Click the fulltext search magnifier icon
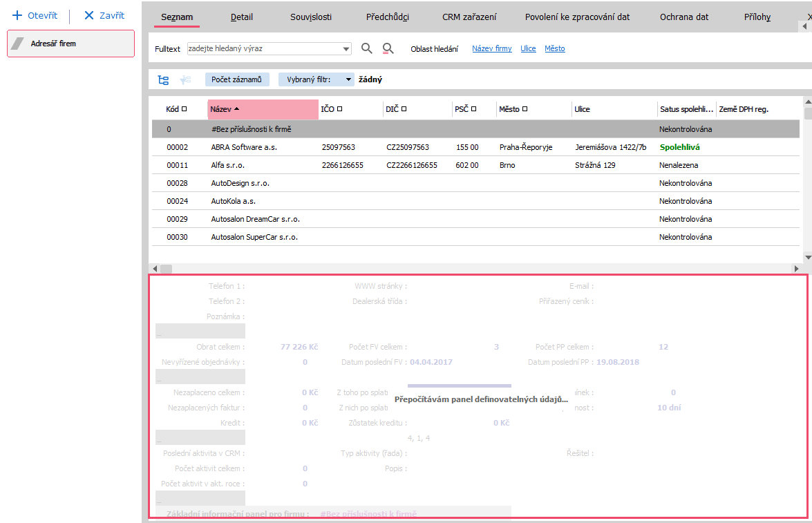Image resolution: width=812 pixels, height=523 pixels. [367, 48]
